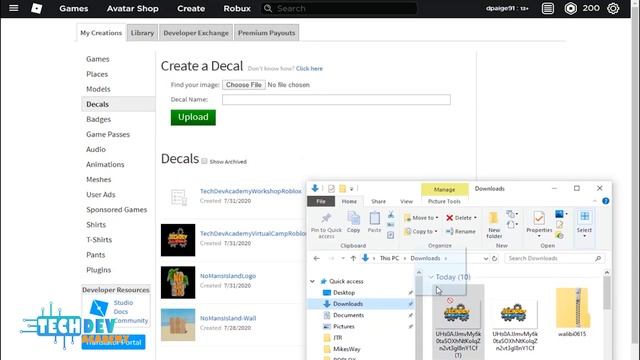Open the View ribbon tab
This screenshot has width=640, height=360.
click(406, 201)
